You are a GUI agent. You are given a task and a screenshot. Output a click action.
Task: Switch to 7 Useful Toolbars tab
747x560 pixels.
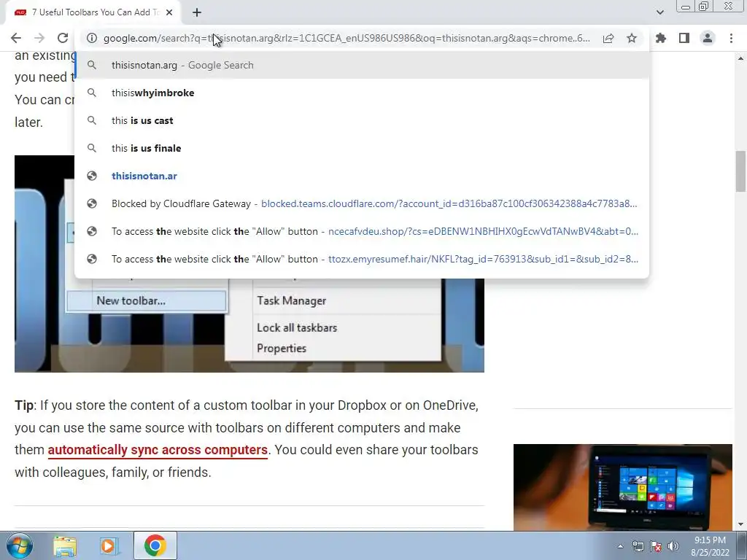(93, 12)
